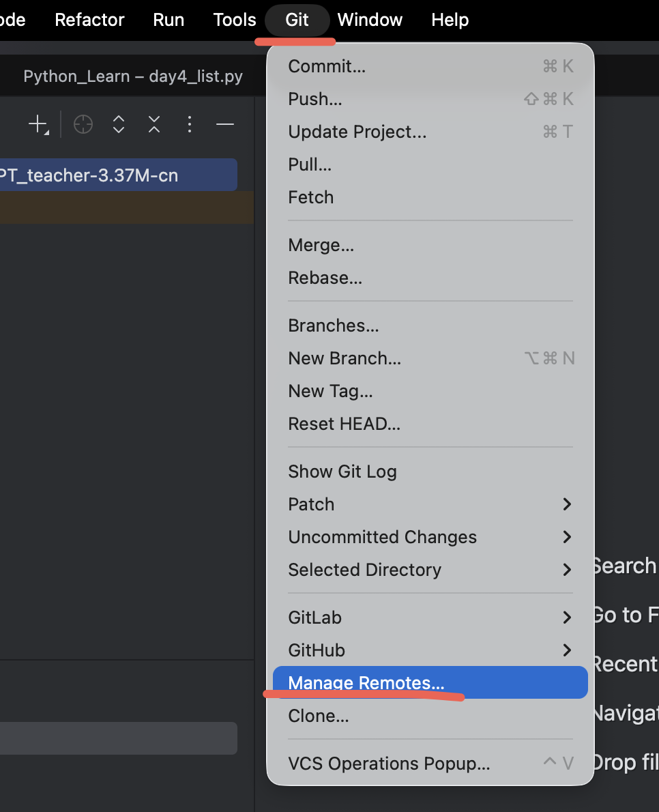659x812 pixels.
Task: Open the Refactor menu
Action: 89,20
